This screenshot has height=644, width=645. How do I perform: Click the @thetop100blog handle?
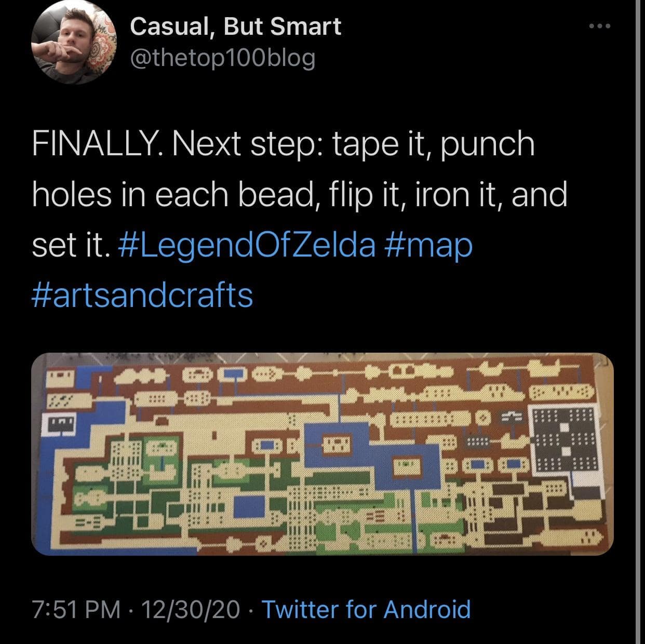tap(222, 58)
